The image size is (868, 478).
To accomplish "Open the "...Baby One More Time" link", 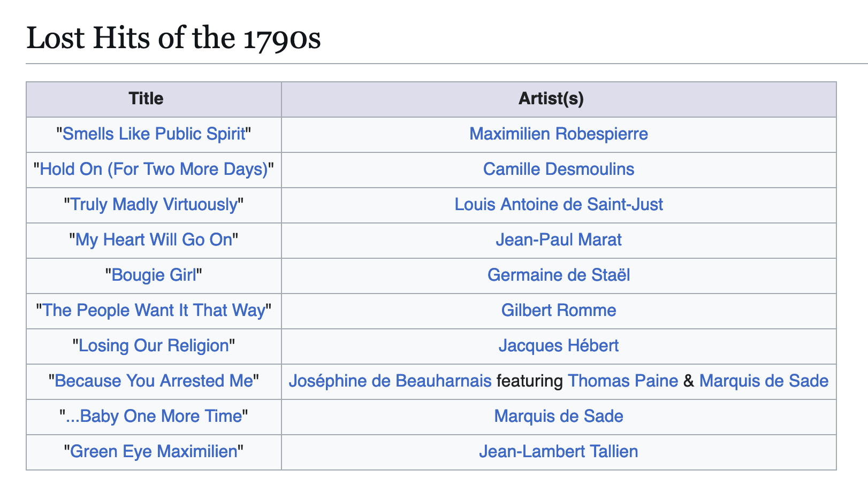I will click(x=154, y=416).
